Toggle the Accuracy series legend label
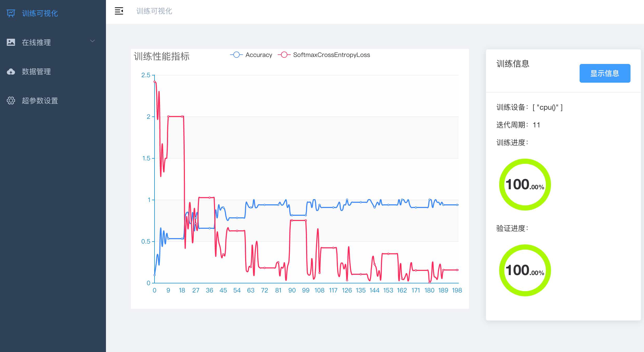This screenshot has height=352, width=644. (x=259, y=55)
